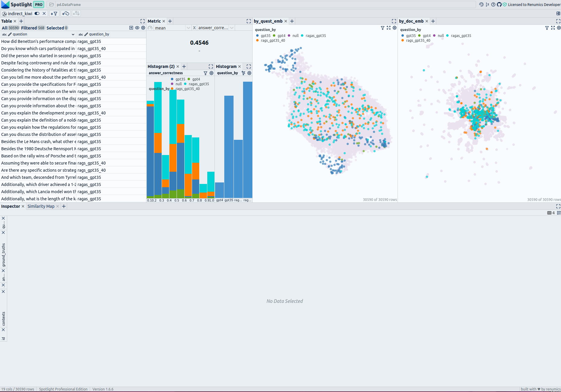561x392 pixels.
Task: Click the help question mark icon
Action: [x=493, y=4]
